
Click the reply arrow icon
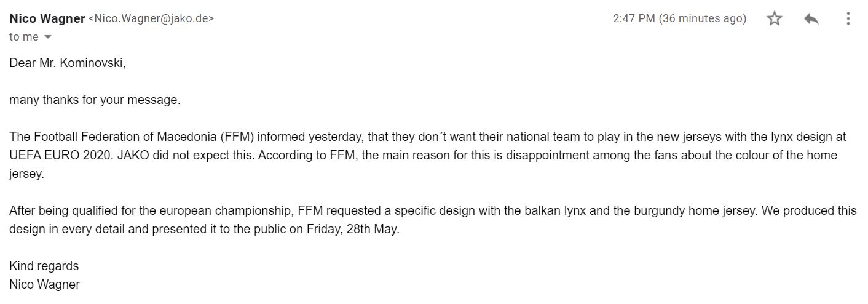click(811, 19)
